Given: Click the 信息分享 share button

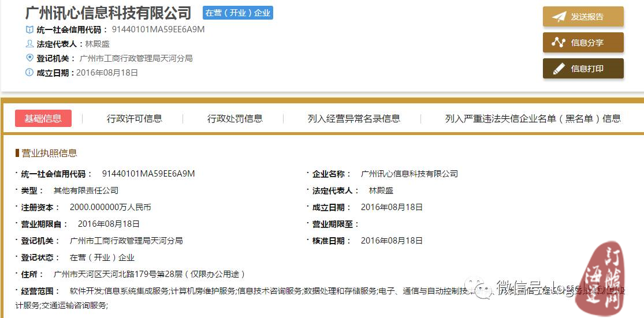Looking at the screenshot, I should [x=583, y=43].
